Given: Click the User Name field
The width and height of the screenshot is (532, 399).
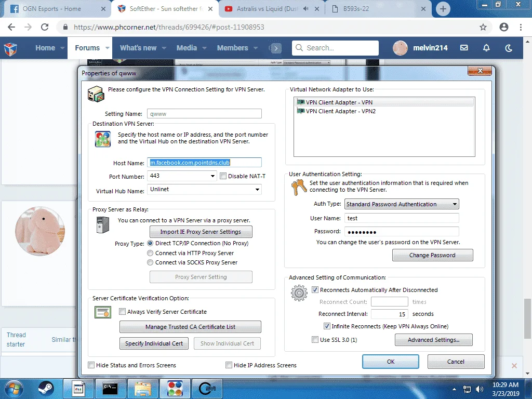Looking at the screenshot, I should [x=402, y=218].
